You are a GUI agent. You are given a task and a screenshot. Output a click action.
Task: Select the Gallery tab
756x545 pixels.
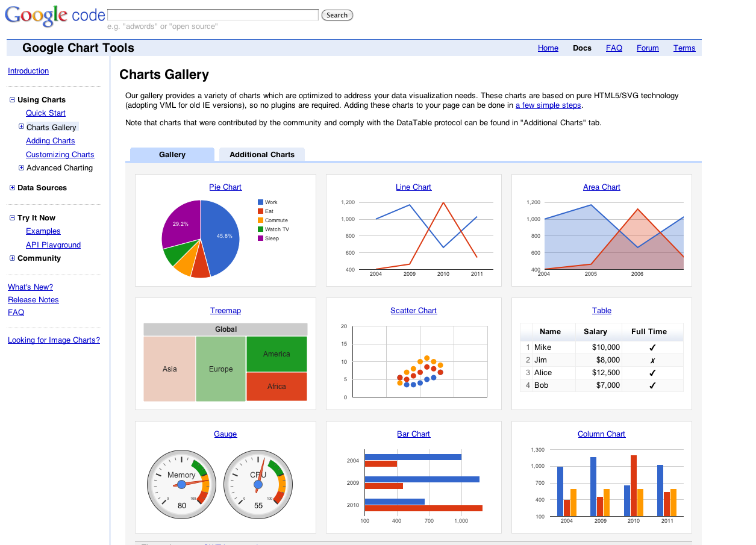(172, 154)
